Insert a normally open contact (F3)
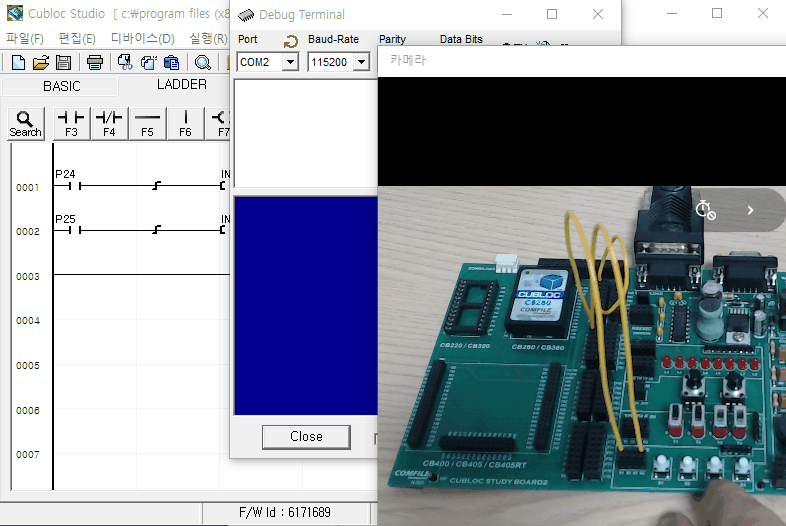Image resolution: width=786 pixels, height=526 pixels. 71,123
